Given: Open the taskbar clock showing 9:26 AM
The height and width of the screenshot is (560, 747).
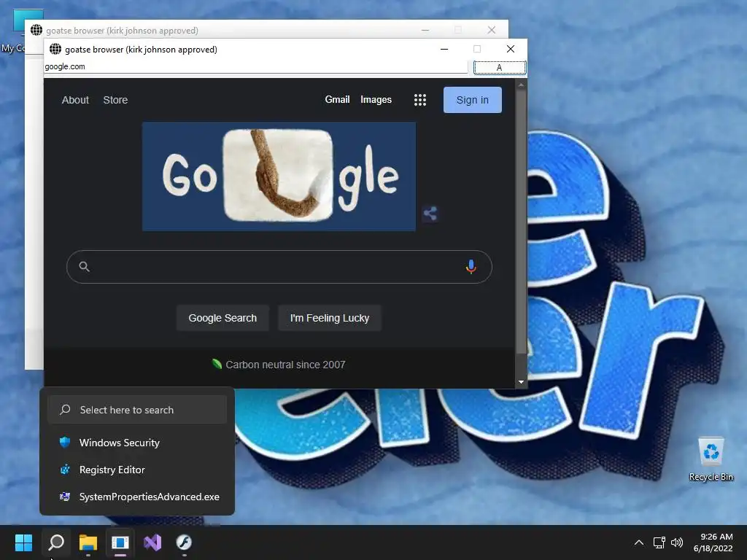Looking at the screenshot, I should pos(713,542).
